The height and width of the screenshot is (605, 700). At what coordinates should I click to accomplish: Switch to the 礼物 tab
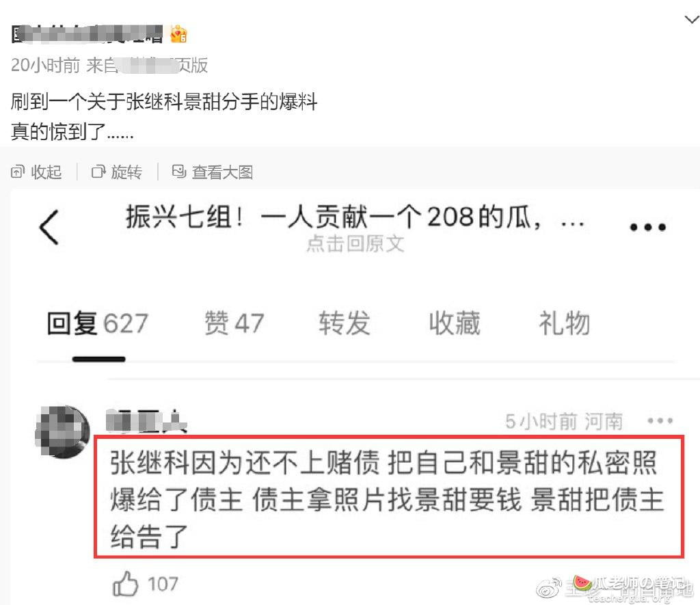coord(565,323)
